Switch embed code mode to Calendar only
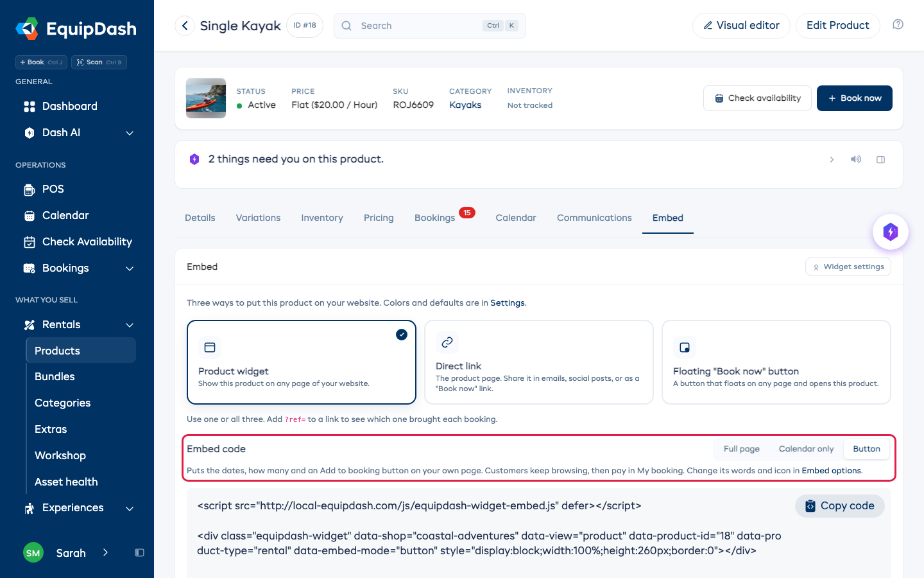The width and height of the screenshot is (924, 578). pos(806,449)
